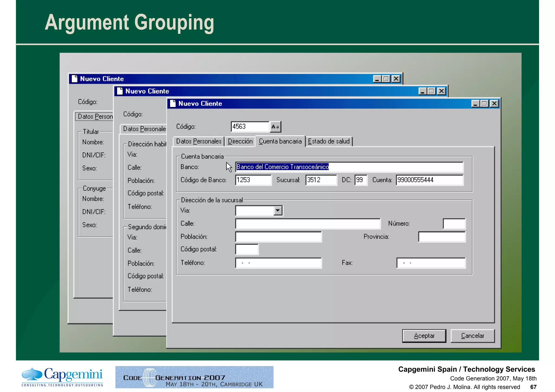Select the Cuenta bancaria tab
Image resolution: width=555 pixels, height=392 pixels.
[280, 141]
